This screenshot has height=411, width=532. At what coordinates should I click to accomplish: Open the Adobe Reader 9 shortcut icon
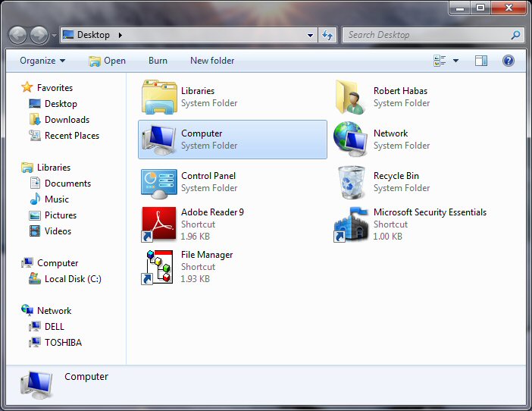(x=158, y=224)
